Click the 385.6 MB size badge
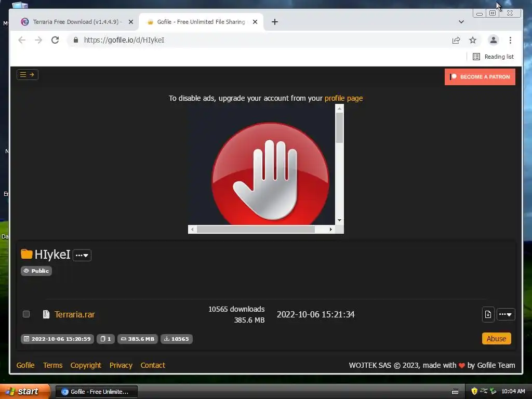Image resolution: width=532 pixels, height=399 pixels. click(x=138, y=339)
